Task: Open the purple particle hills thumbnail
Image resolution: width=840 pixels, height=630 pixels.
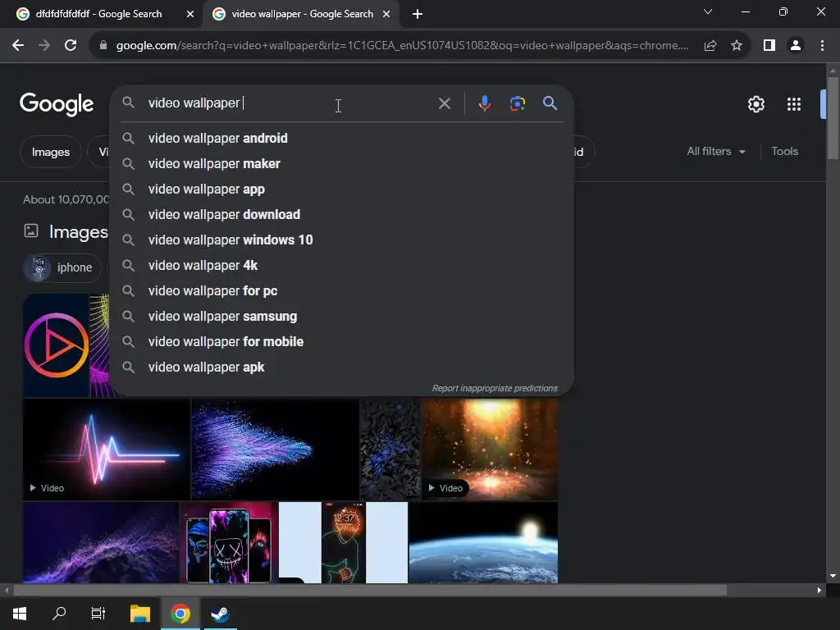Action: tap(101, 542)
